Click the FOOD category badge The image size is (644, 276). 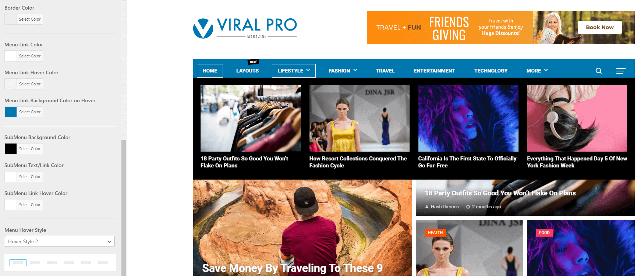[544, 233]
